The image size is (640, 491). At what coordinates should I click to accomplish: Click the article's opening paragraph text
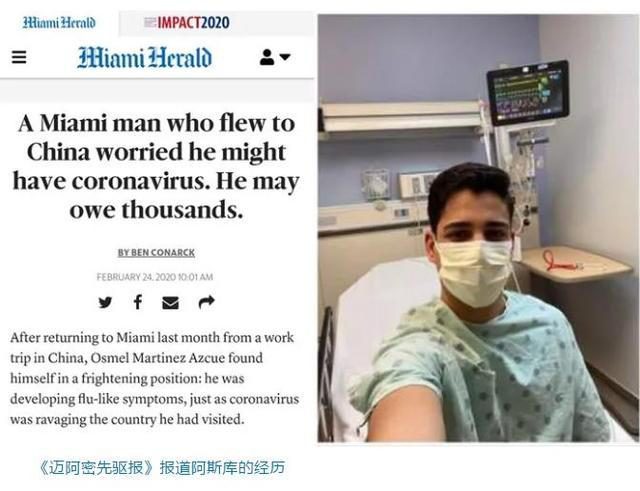click(154, 378)
